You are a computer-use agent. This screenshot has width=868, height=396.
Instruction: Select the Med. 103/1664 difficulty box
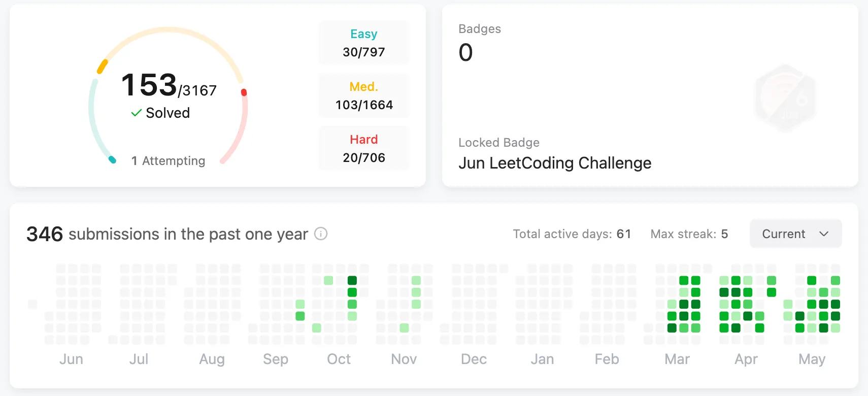pos(363,95)
